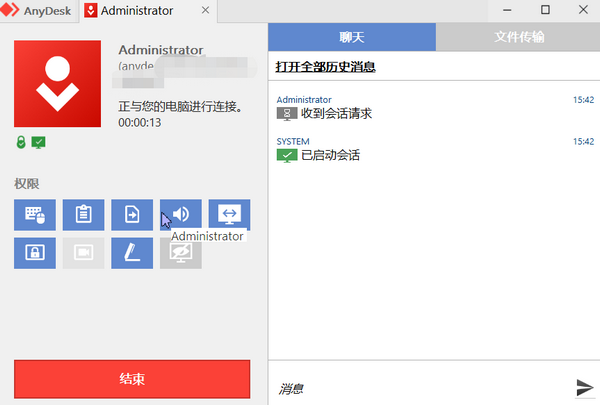Click the SYSTEM sender label
The height and width of the screenshot is (405, 600).
(293, 141)
